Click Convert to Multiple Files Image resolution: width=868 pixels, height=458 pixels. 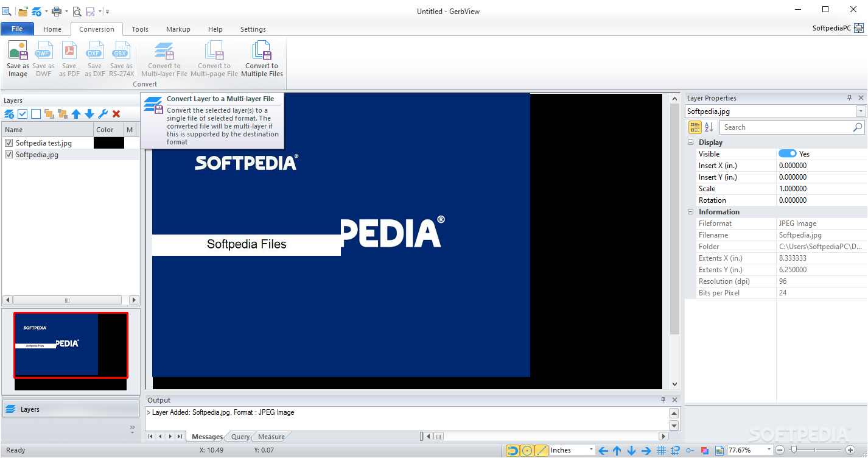pyautogui.click(x=262, y=59)
